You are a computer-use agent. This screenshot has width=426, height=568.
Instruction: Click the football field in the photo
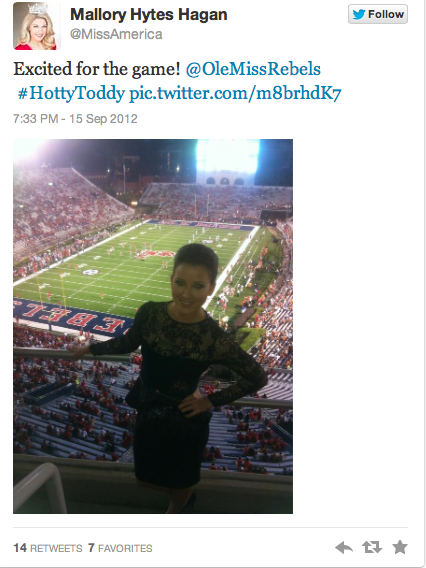[120, 266]
